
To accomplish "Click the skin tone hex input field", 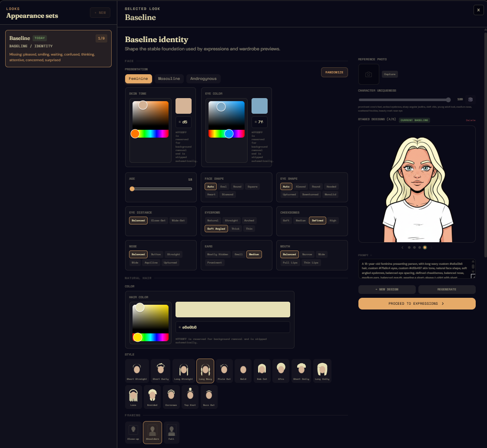I will pos(183,122).
